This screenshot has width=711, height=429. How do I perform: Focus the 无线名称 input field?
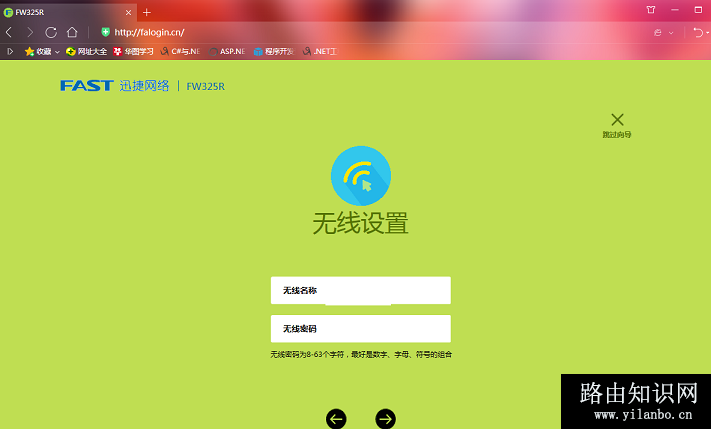click(361, 290)
